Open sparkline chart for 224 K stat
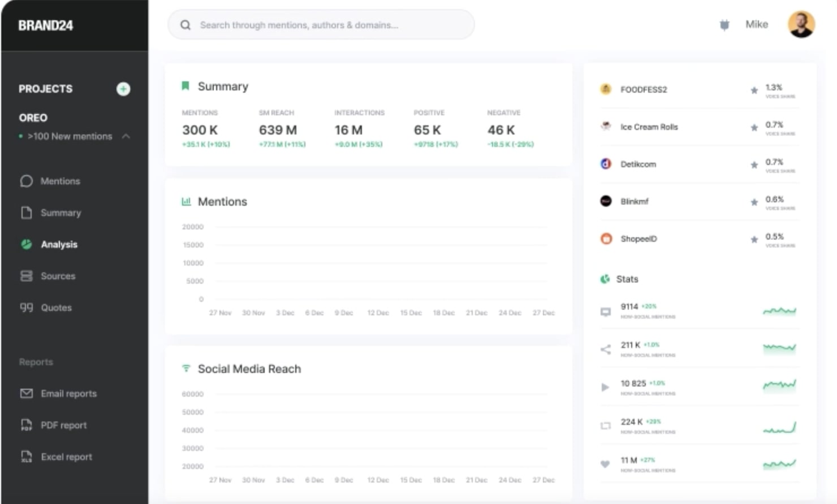 coord(779,427)
